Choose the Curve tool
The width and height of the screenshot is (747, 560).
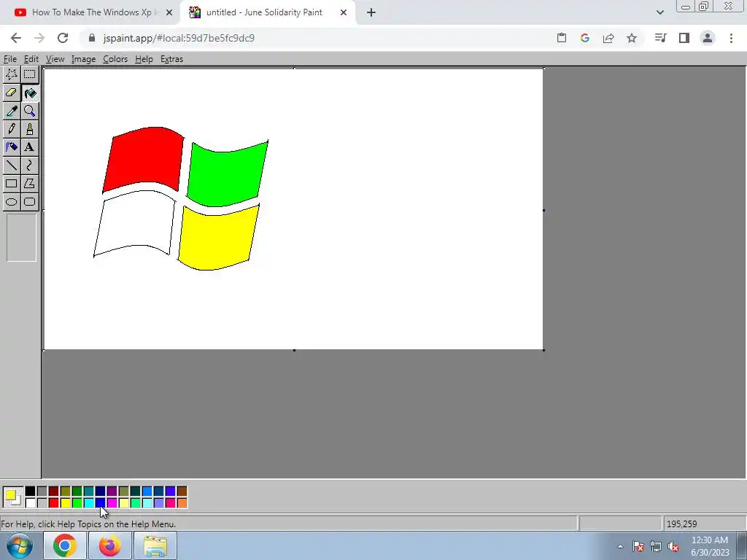pyautogui.click(x=29, y=166)
